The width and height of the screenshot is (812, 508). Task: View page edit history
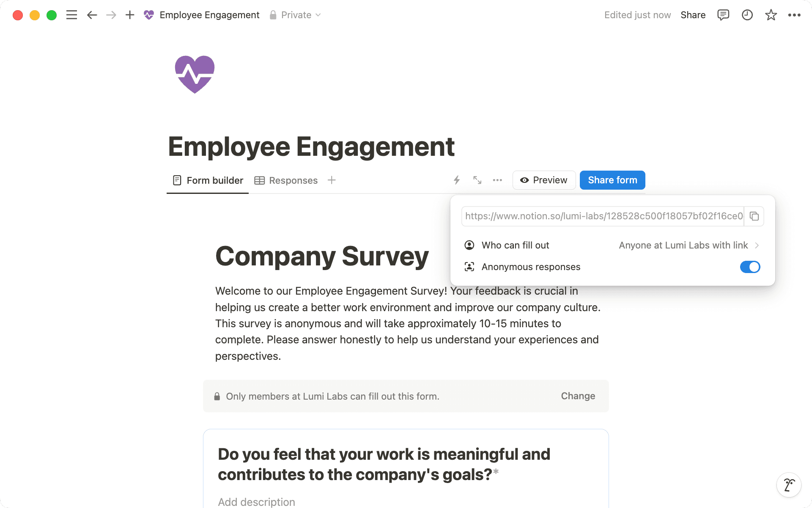pyautogui.click(x=747, y=15)
